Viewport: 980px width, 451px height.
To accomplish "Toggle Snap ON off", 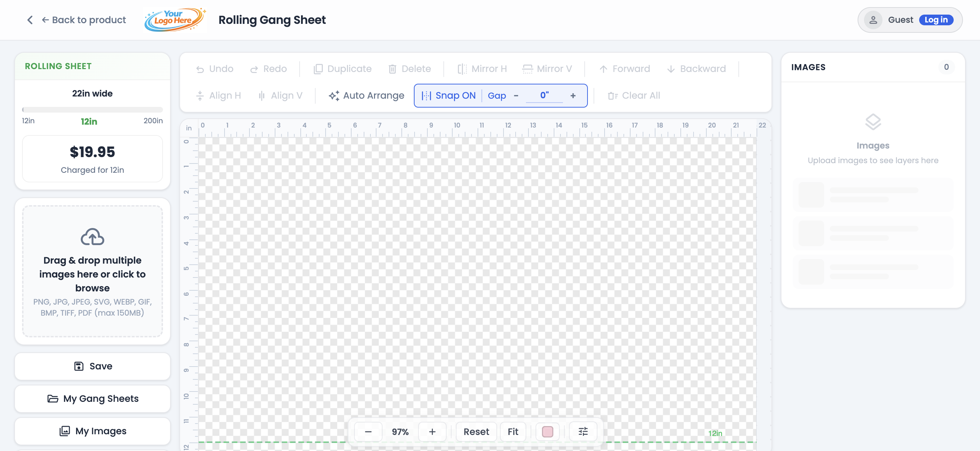I will coord(448,95).
